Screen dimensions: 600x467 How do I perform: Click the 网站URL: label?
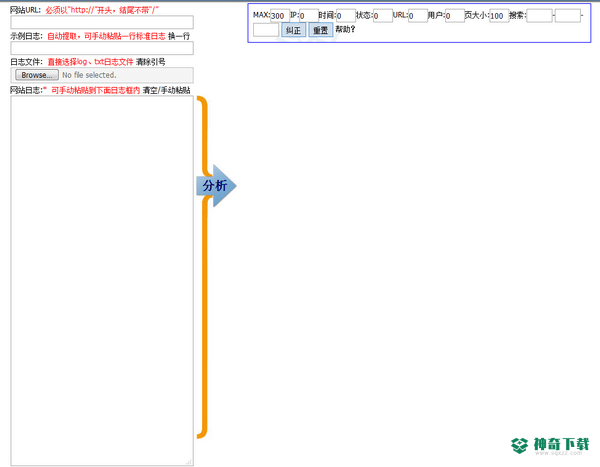pos(25,10)
